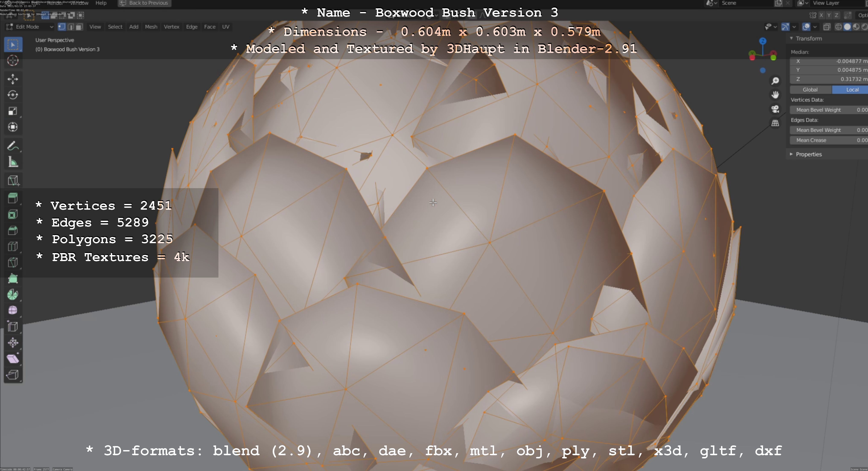Switch to wireframe viewport shading
Viewport: 868px width, 471px height.
click(839, 27)
